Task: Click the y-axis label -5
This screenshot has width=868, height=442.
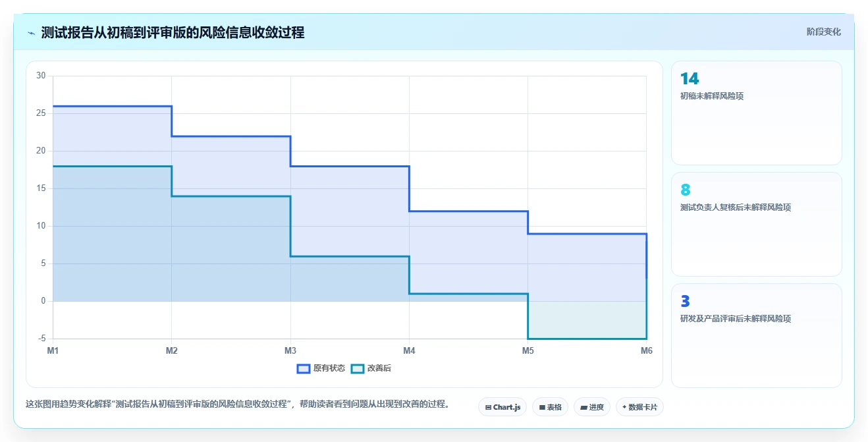Action: (x=41, y=339)
